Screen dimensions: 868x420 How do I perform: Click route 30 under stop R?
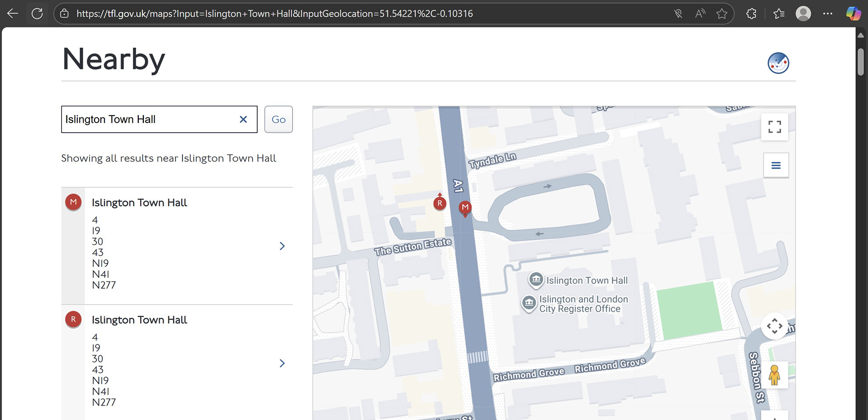(98, 359)
